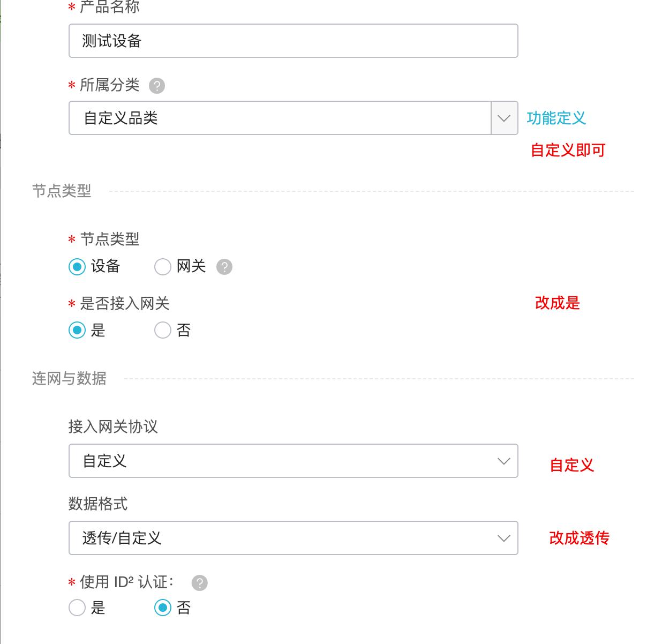Click inside the 产品名称 text field

pyautogui.click(x=293, y=40)
